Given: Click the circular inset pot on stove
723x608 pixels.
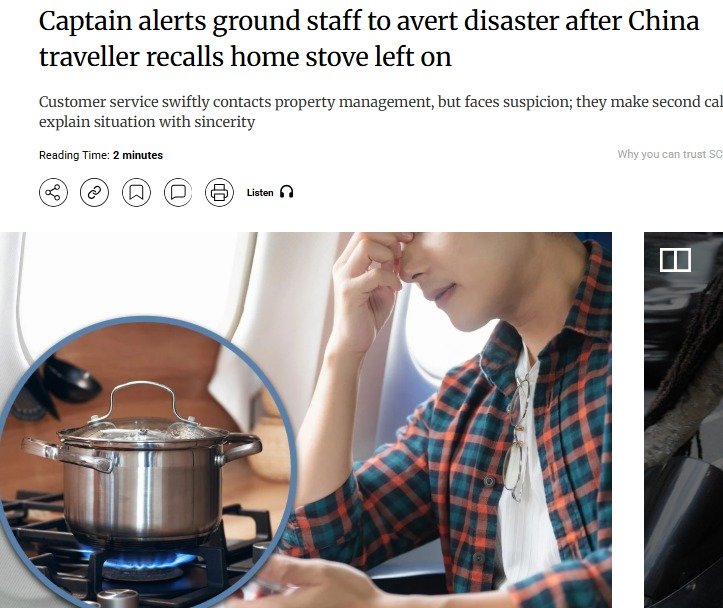Looking at the screenshot, I should [x=147, y=462].
